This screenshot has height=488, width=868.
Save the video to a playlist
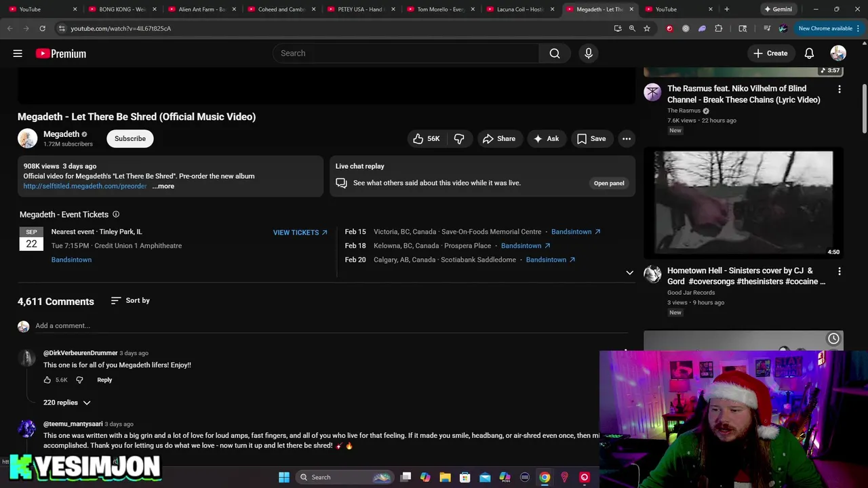coord(591,139)
